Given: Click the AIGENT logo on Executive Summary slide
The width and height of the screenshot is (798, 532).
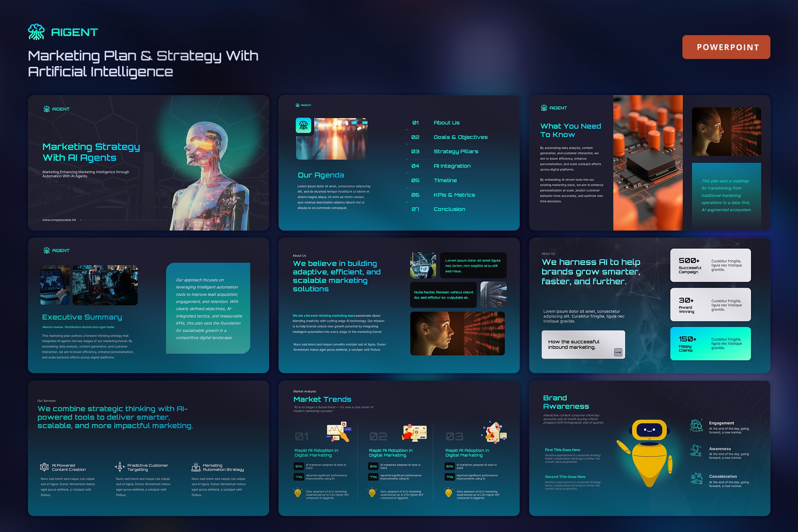Looking at the screenshot, I should click(x=56, y=251).
